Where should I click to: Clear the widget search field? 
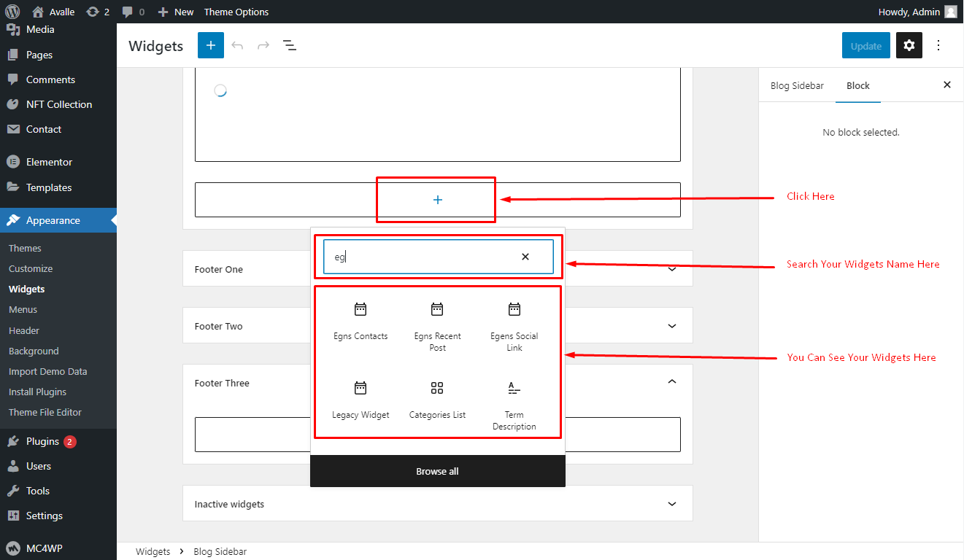click(x=525, y=257)
